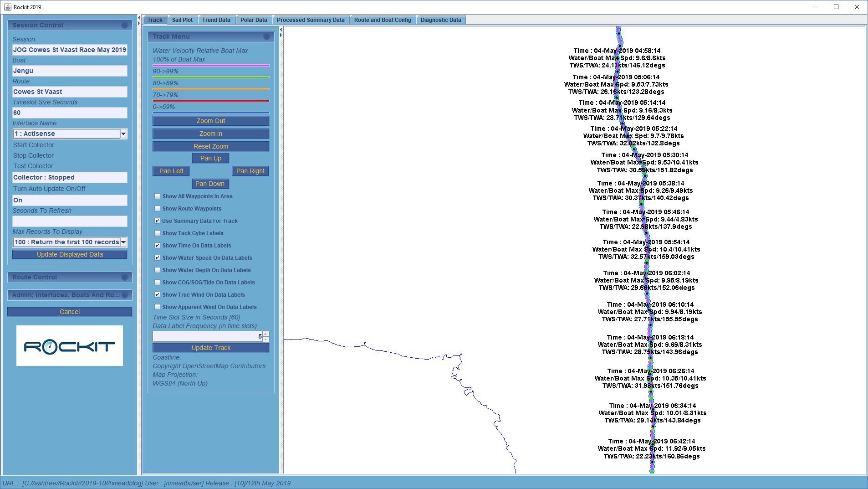Enable Show Water Depth On Data Labels
868x489 pixels.
click(158, 270)
